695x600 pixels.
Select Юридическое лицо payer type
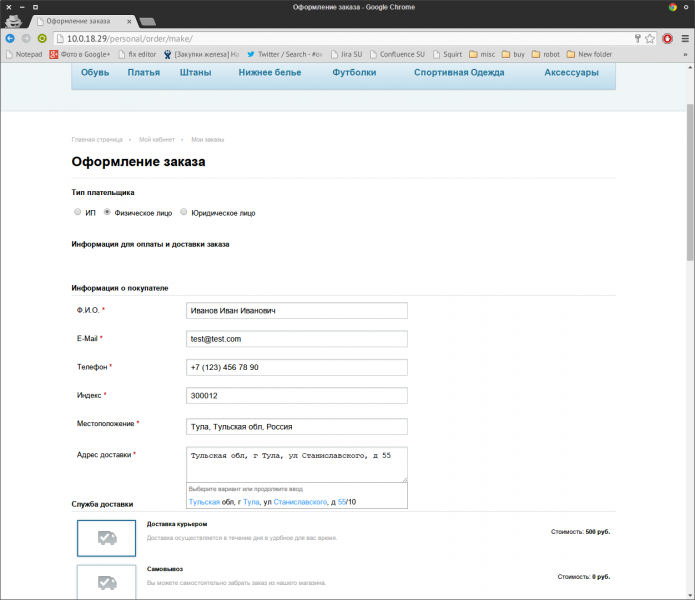[x=183, y=212]
